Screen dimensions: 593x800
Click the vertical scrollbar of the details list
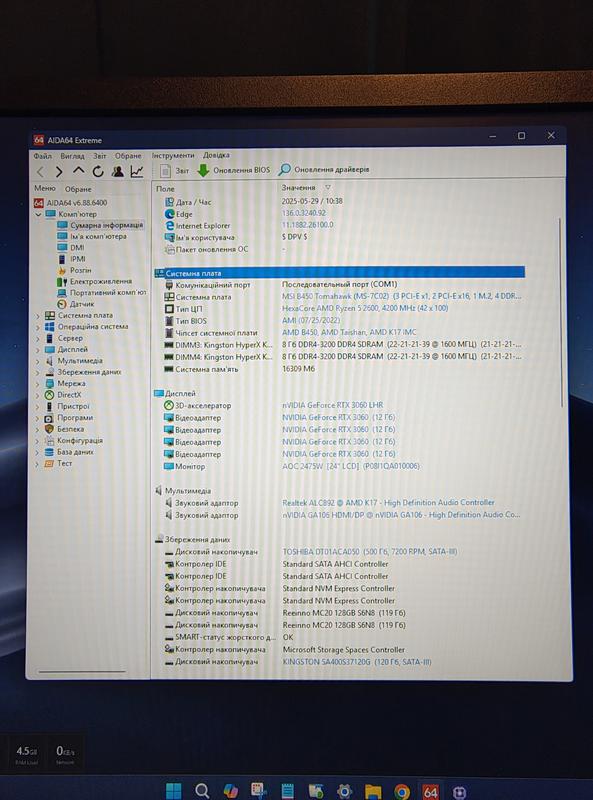click(561, 311)
